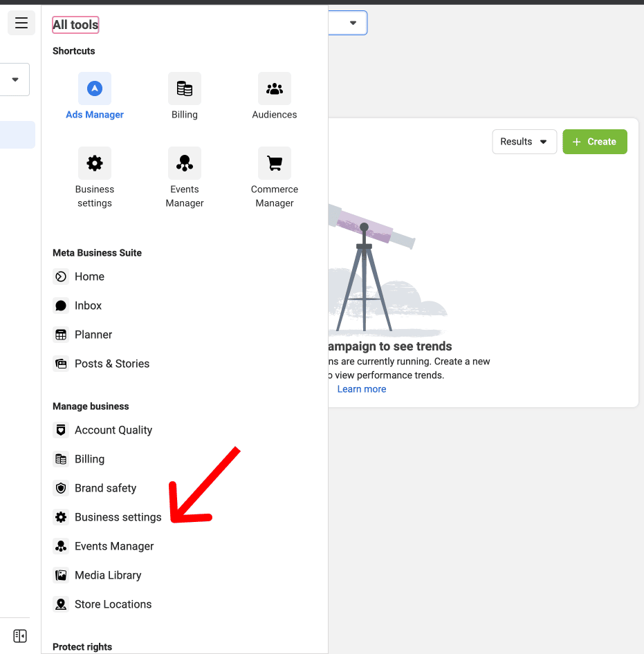Open the Audiences shortcut icon
Image resolution: width=644 pixels, height=654 pixels.
point(274,88)
